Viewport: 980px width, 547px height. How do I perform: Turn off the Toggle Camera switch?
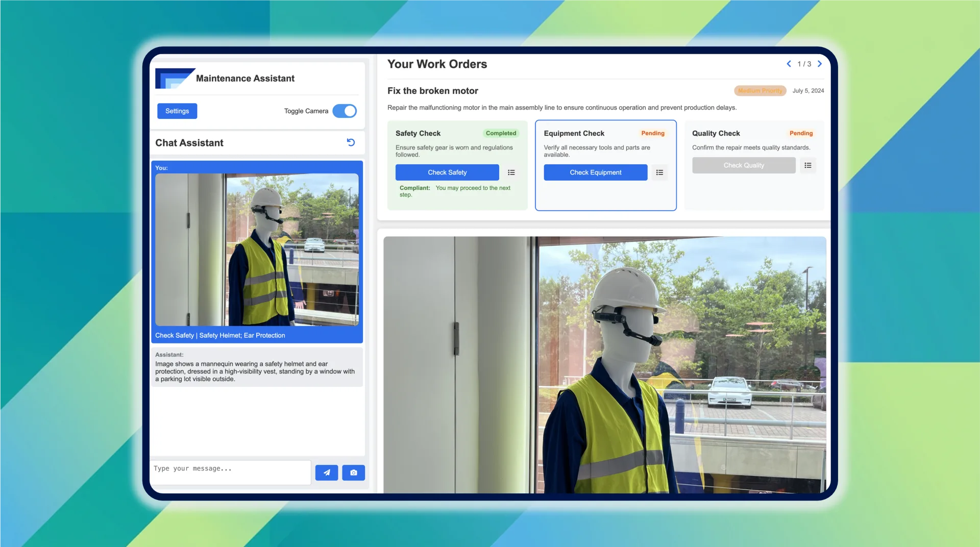pyautogui.click(x=345, y=111)
